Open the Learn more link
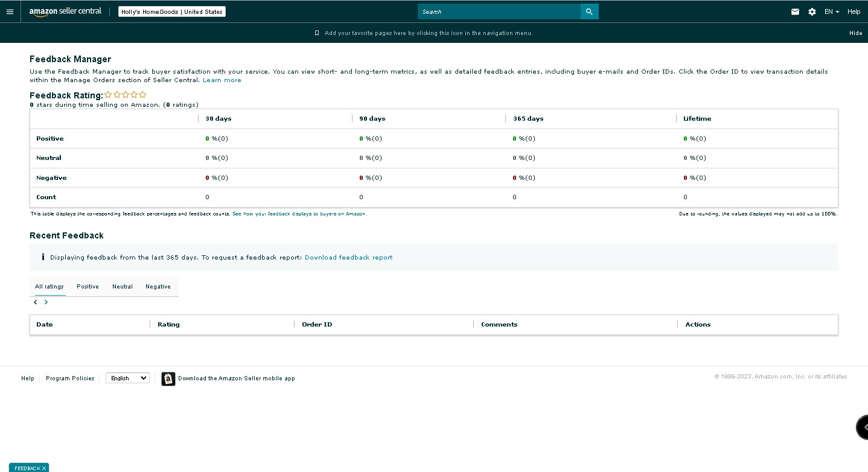 (222, 80)
